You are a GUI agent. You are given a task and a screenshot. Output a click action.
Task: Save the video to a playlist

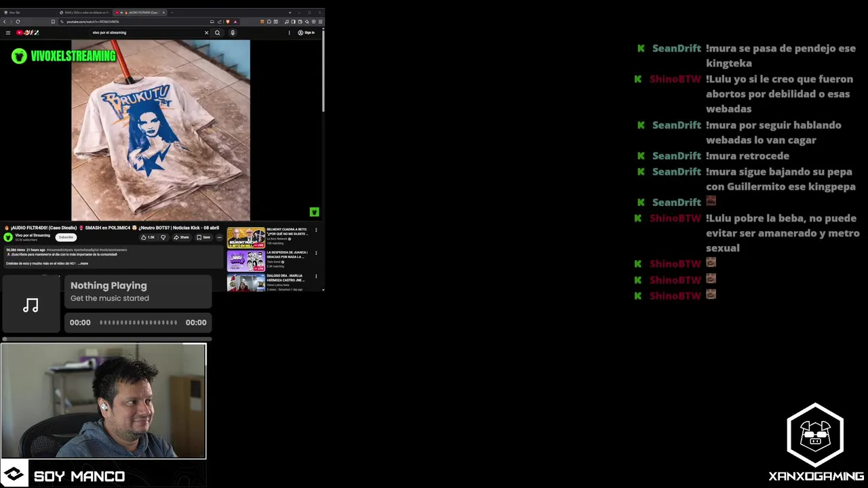203,237
